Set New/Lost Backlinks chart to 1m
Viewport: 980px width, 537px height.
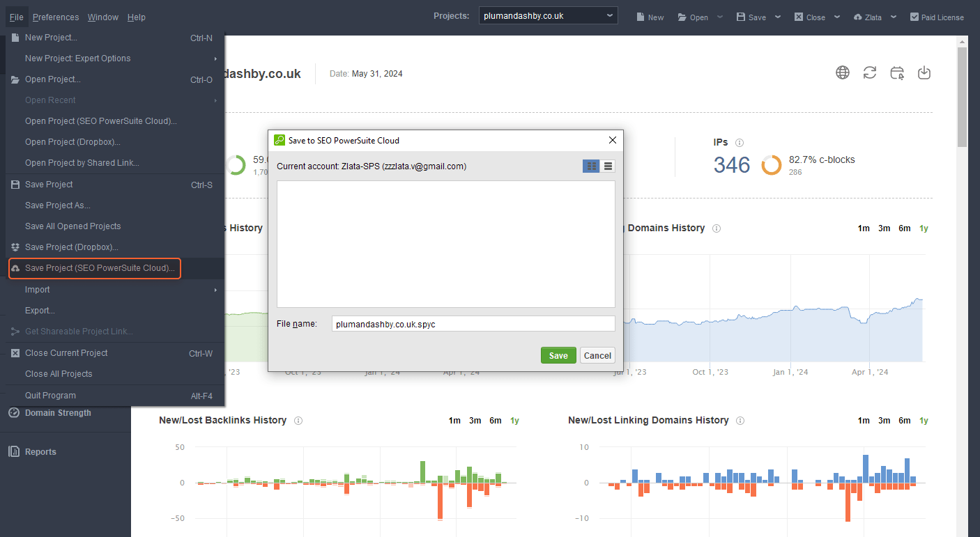pos(454,421)
